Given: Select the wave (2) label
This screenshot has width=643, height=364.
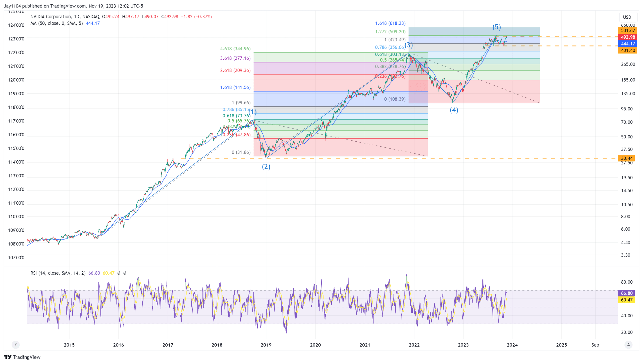Looking at the screenshot, I should coord(266,166).
